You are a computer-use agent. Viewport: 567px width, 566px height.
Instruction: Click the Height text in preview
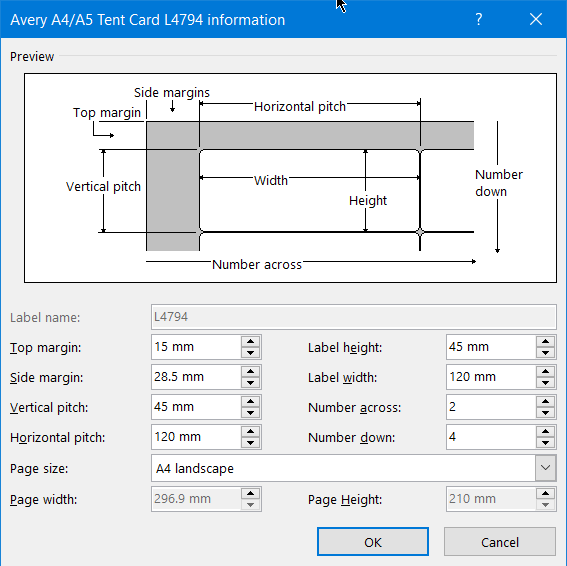[368, 200]
